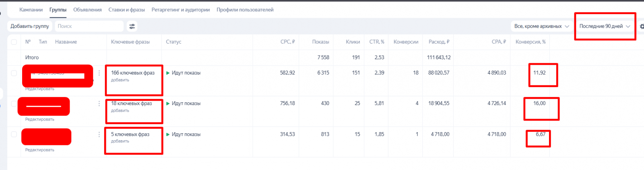Open the "Последние 90 дней" period dropdown
The width and height of the screenshot is (644, 170).
point(605,26)
